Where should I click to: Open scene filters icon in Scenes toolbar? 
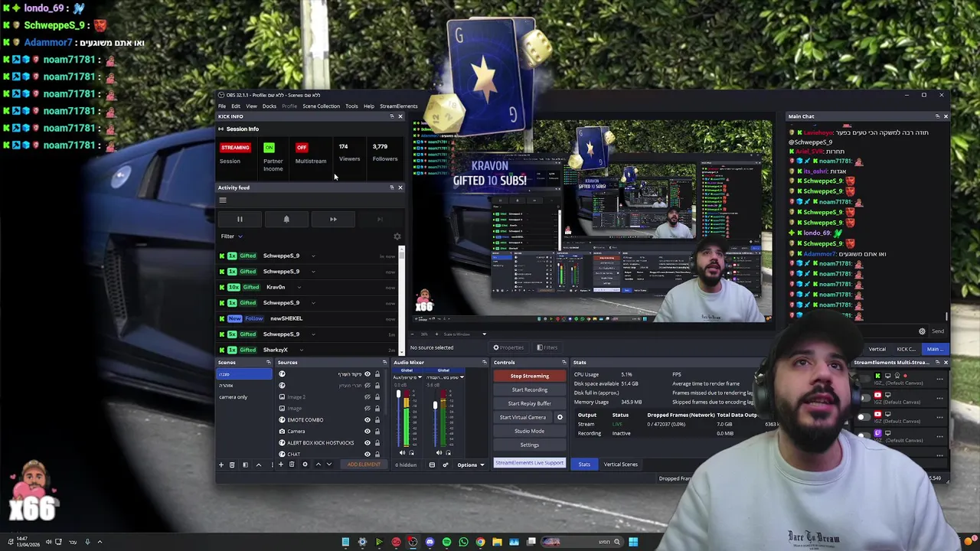[x=245, y=465]
